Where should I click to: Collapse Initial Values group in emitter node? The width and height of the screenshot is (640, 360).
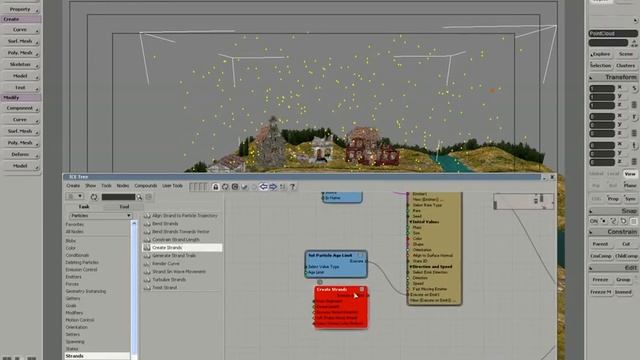pyautogui.click(x=411, y=222)
